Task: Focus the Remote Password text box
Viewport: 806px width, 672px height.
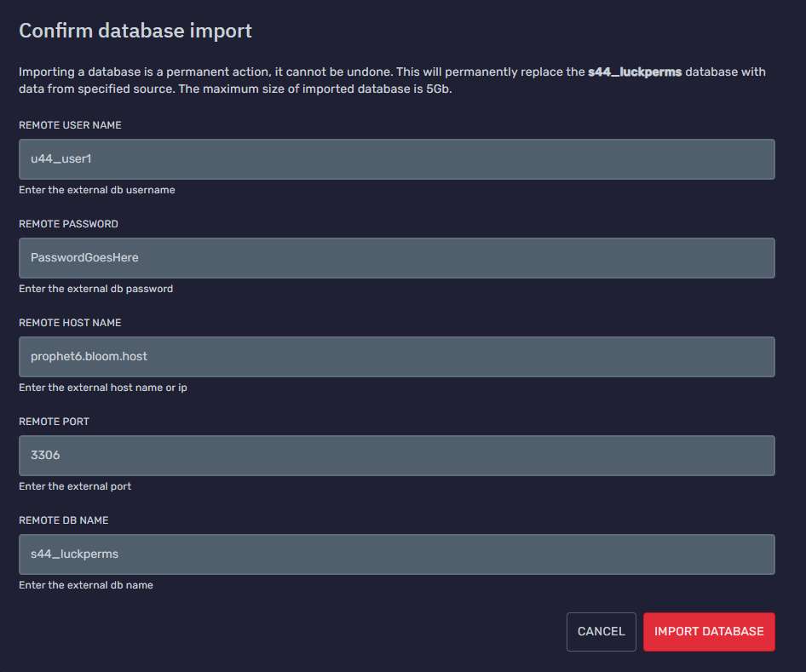Action: coord(396,258)
